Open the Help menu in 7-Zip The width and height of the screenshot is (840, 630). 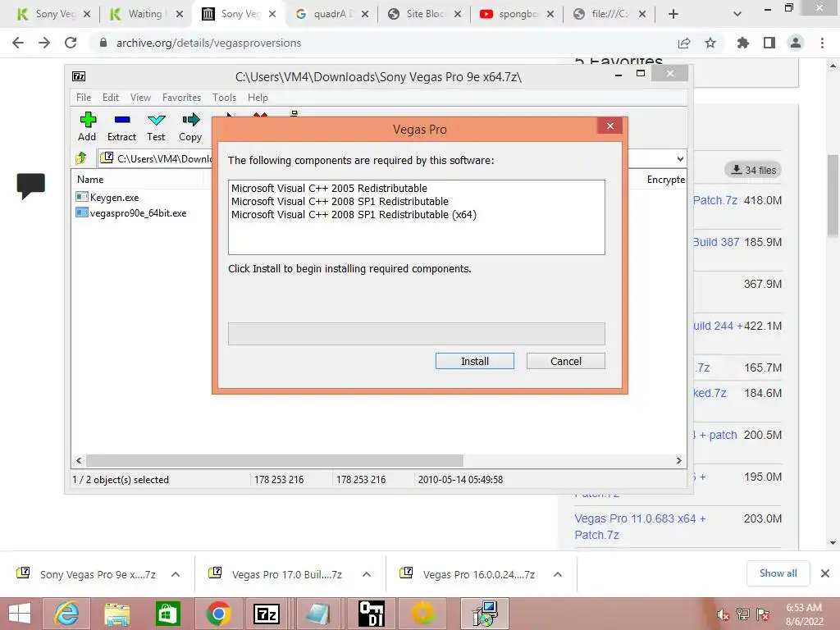pos(258,98)
